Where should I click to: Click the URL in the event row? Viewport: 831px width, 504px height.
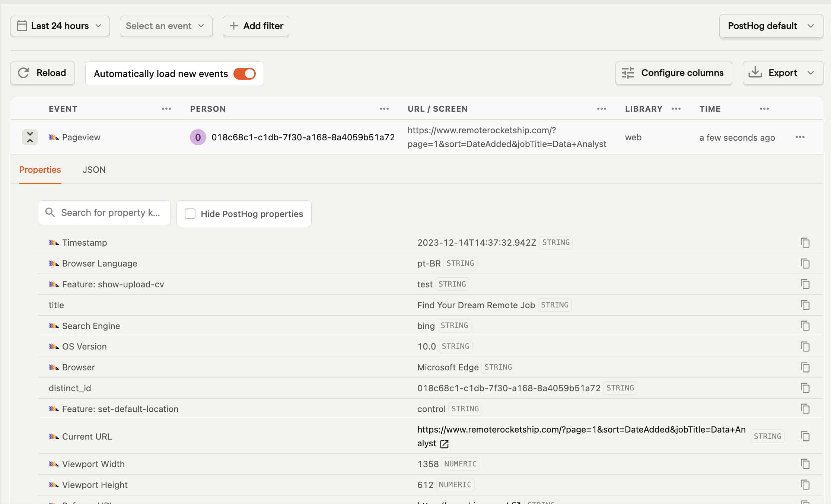tap(507, 137)
